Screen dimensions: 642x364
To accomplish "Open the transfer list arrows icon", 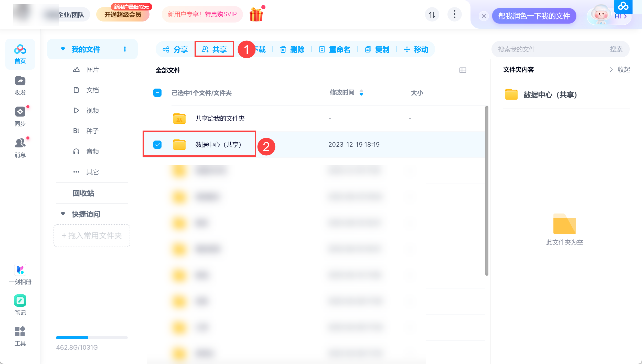I will pyautogui.click(x=432, y=15).
